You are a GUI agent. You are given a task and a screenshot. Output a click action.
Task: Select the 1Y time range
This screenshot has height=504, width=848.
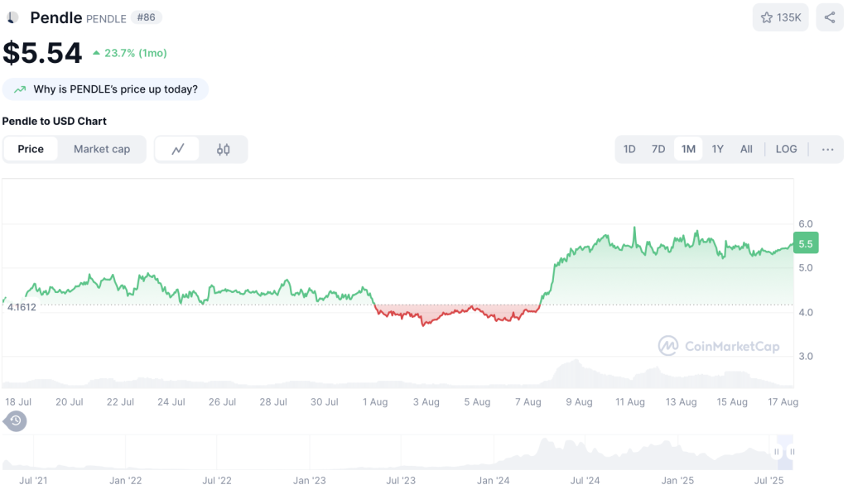coord(718,149)
